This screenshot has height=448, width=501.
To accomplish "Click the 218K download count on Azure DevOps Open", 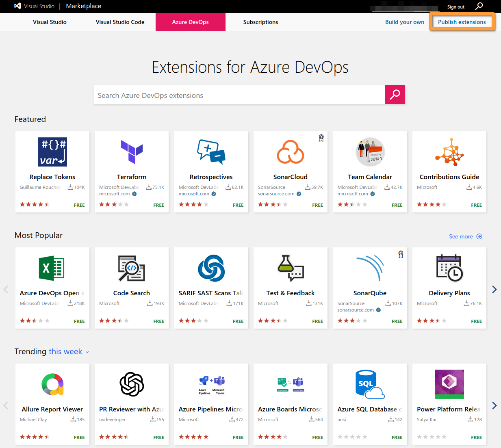I will pyautogui.click(x=76, y=303).
